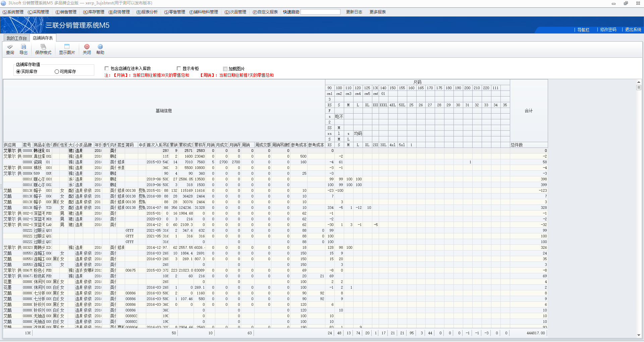The width and height of the screenshot is (644, 342).
Task: Open the 库存管理 menu
Action: pos(94,12)
